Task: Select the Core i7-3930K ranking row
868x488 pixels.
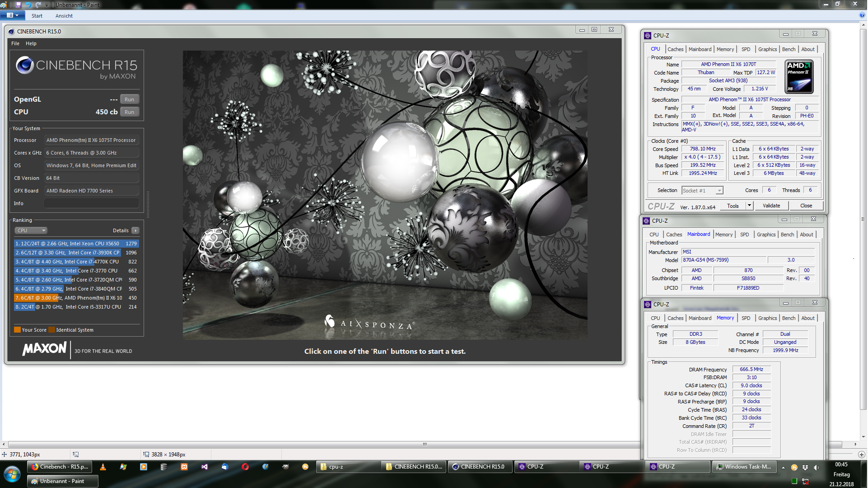Action: coord(76,253)
